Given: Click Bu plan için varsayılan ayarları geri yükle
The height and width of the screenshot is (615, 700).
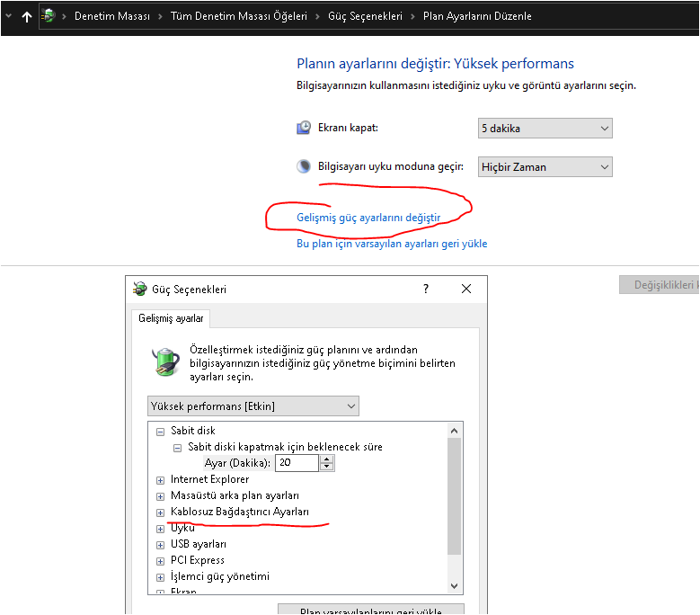Looking at the screenshot, I should click(x=392, y=244).
